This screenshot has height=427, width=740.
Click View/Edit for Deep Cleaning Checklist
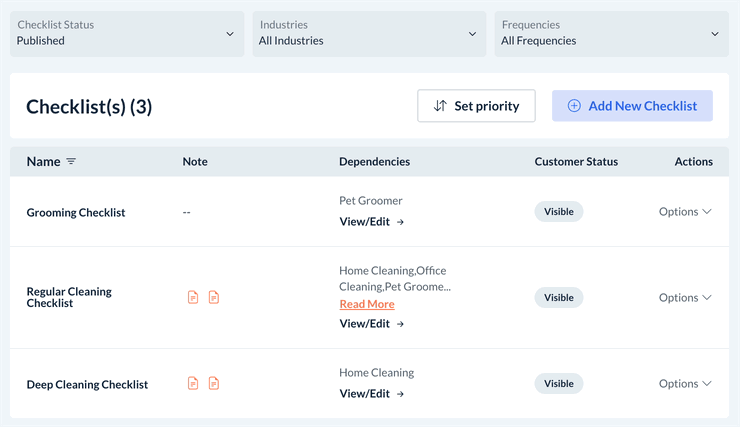click(x=365, y=394)
